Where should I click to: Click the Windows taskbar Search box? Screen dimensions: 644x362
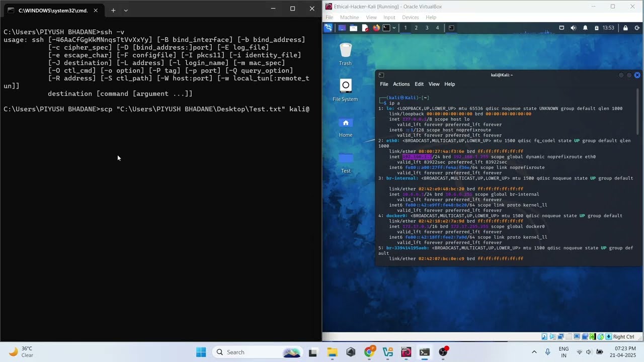[257, 352]
